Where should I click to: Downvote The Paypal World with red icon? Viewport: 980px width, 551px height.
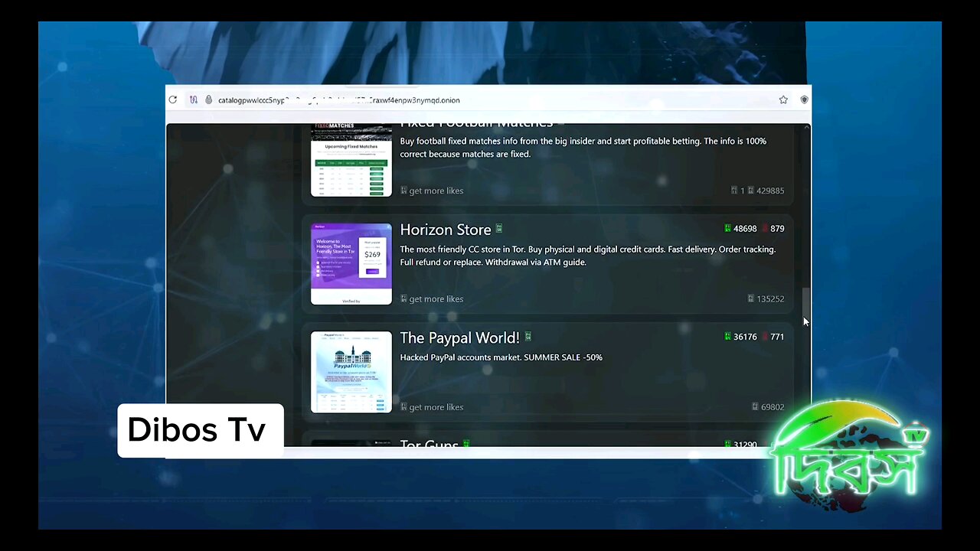click(765, 337)
